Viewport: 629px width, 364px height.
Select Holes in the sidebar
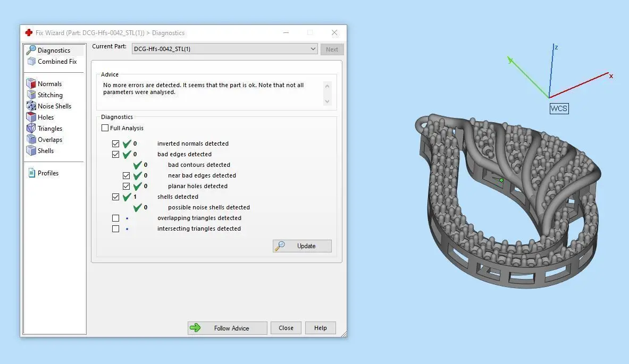pyautogui.click(x=45, y=117)
